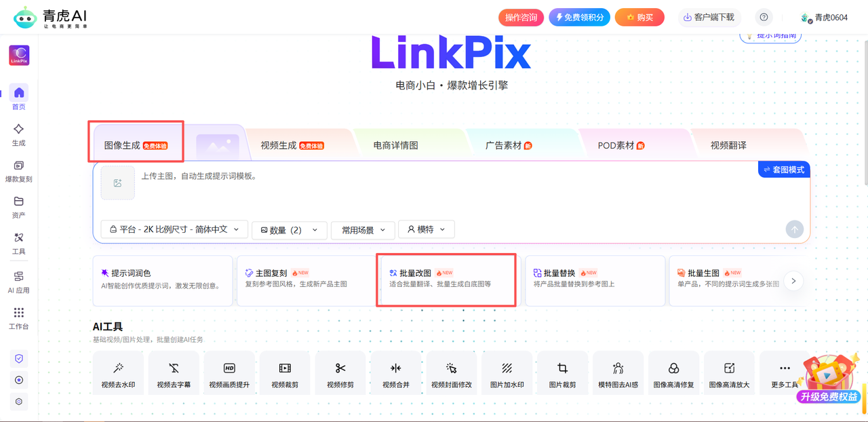This screenshot has height=422, width=868.
Task: Click the 青虎AI logo
Action: tap(51, 17)
